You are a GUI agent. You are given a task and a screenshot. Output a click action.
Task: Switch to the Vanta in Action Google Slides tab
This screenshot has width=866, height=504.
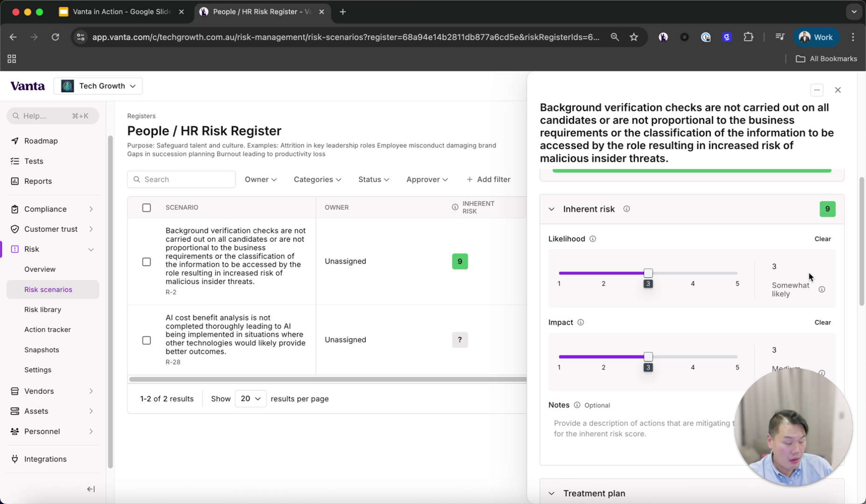tap(121, 12)
